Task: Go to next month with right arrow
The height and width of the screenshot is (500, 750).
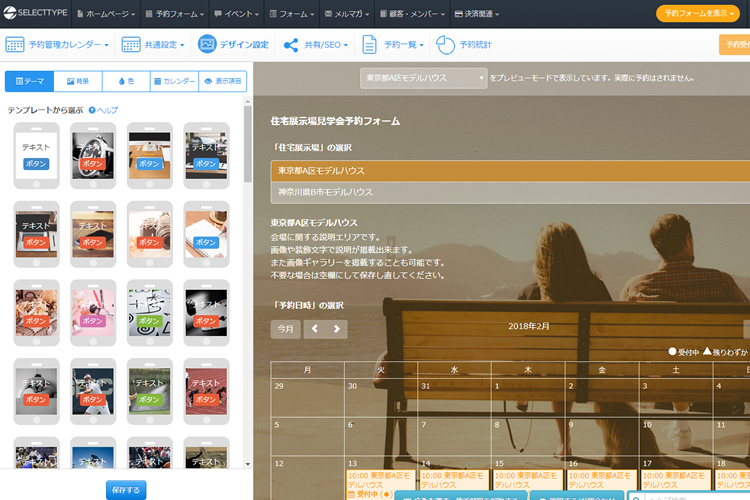Action: click(338, 328)
